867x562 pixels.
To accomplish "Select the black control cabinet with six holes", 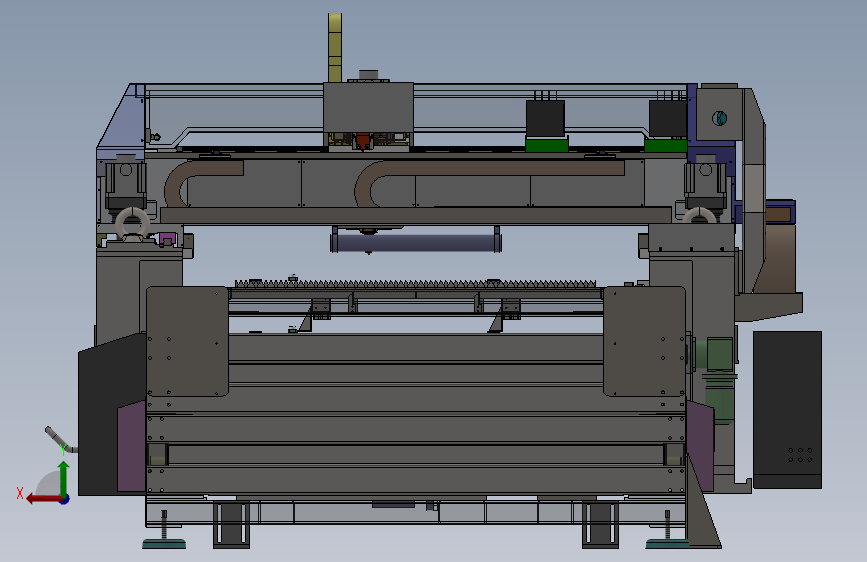I will [x=787, y=410].
